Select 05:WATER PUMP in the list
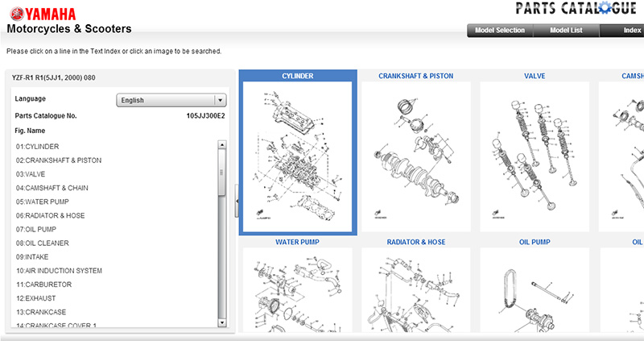Screen dimensions: 644x341 43,202
